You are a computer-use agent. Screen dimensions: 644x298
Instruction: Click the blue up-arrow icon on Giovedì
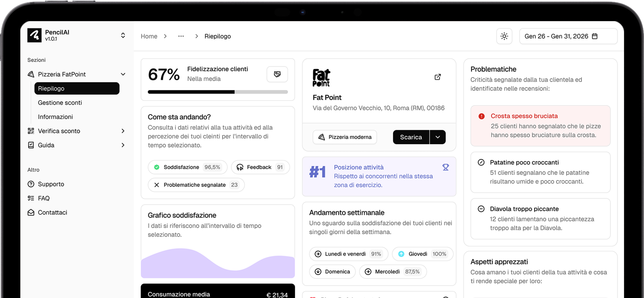tap(401, 254)
